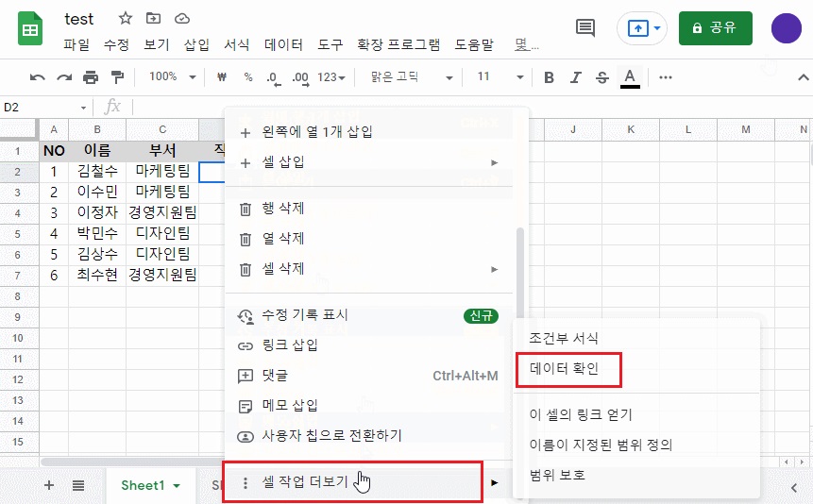Expand the 셀 삽입 submenu

pyautogui.click(x=368, y=162)
